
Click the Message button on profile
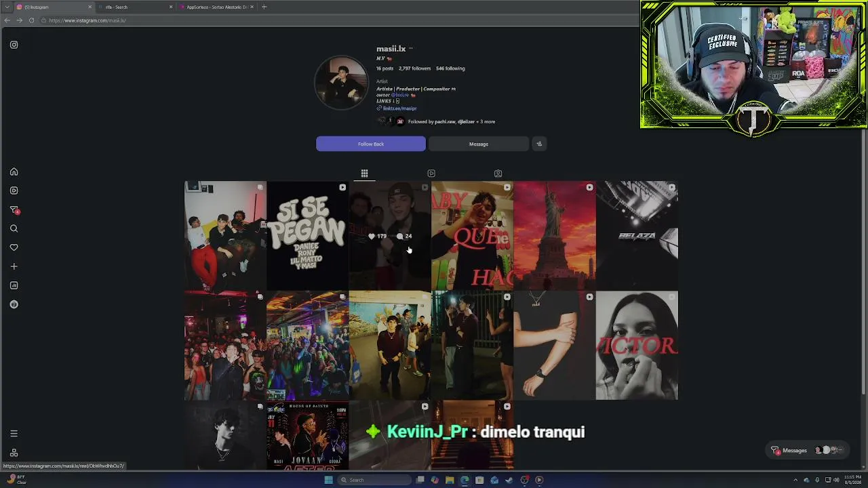(479, 144)
